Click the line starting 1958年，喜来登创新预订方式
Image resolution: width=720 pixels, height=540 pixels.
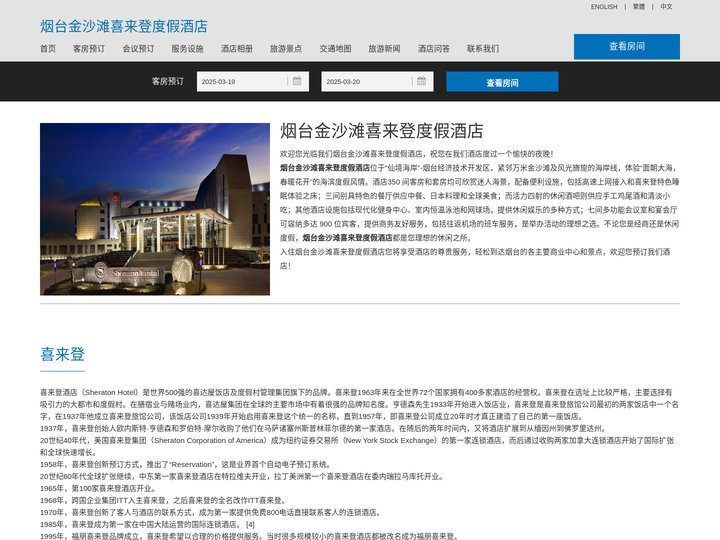click(186, 464)
